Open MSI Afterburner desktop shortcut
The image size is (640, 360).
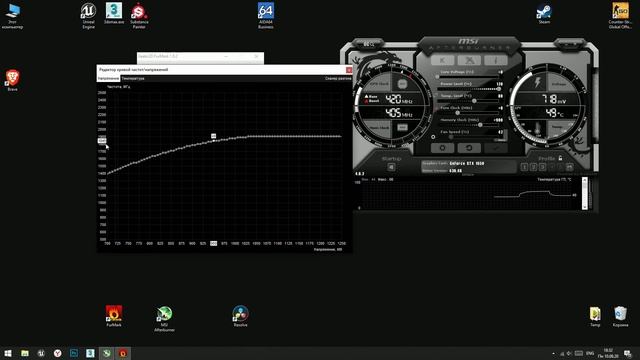click(164, 318)
